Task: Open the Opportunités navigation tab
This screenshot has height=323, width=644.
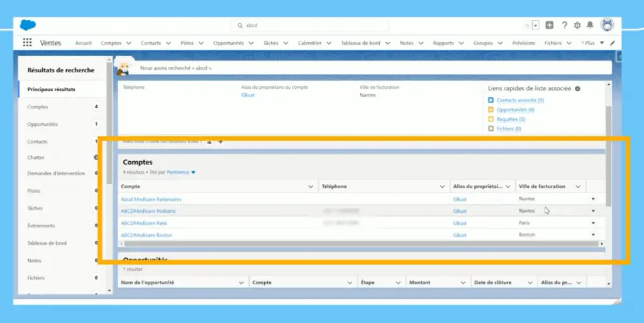Action: tap(228, 43)
